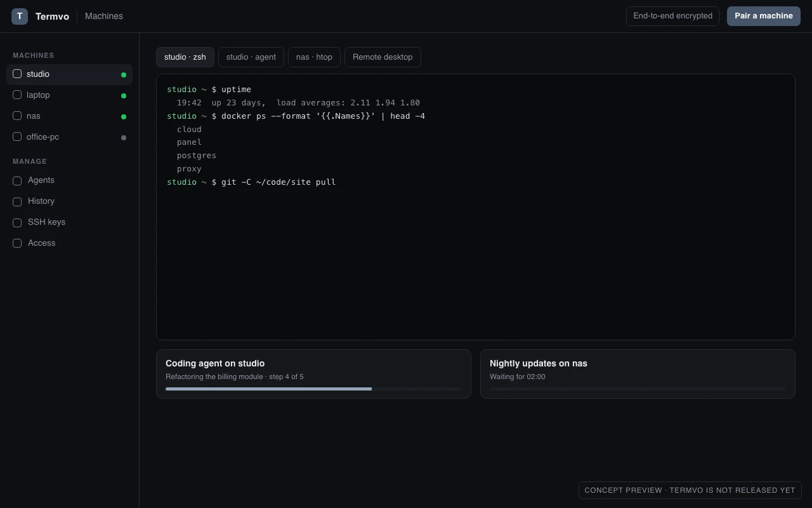Open Agents via its sidebar icon

(17, 180)
